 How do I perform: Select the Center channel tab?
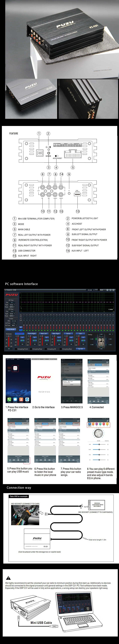68,333
